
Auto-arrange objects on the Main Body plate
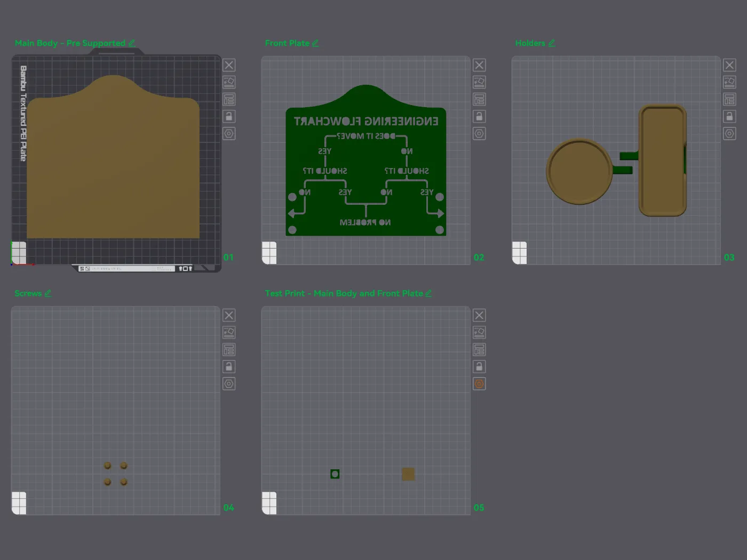[x=229, y=82]
